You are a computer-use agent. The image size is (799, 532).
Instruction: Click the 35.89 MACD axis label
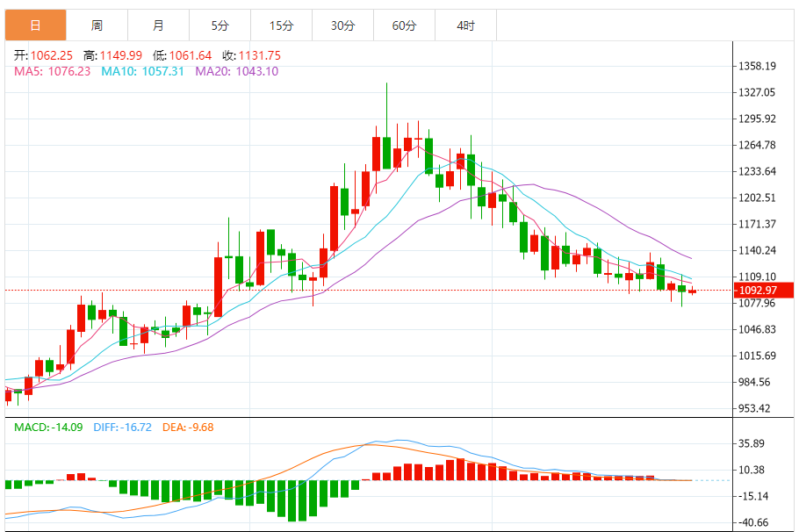752,443
